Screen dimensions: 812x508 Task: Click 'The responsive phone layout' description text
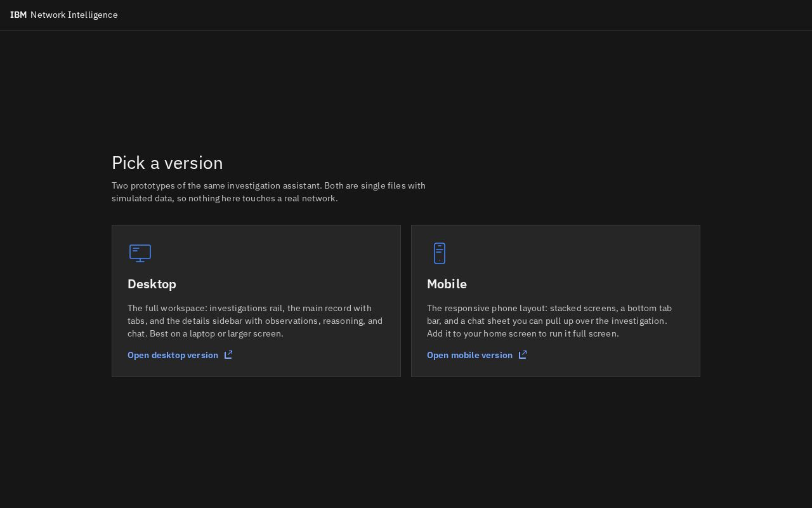pos(549,321)
